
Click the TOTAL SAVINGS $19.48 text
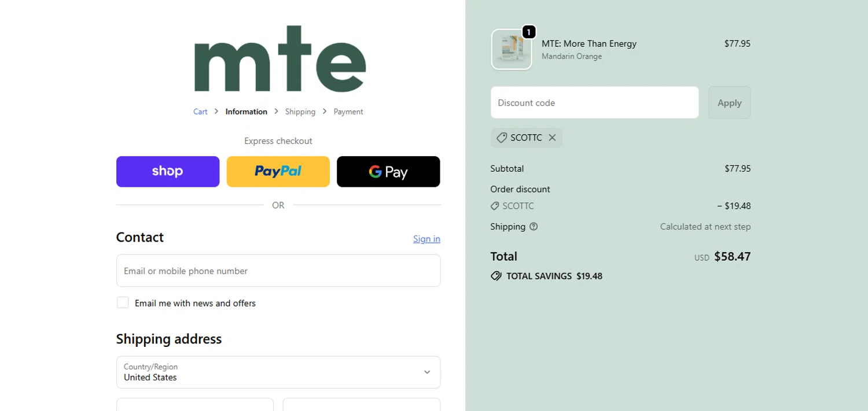[554, 276]
